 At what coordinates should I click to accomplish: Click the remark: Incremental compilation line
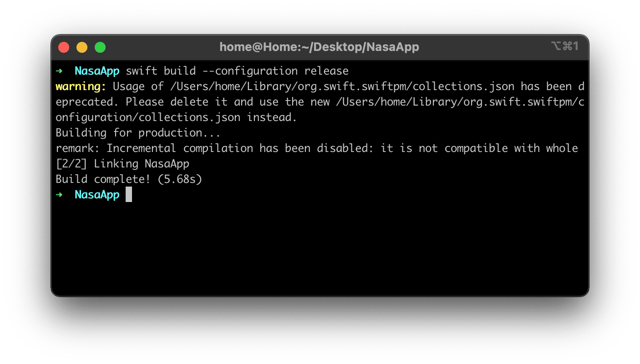[x=317, y=148]
